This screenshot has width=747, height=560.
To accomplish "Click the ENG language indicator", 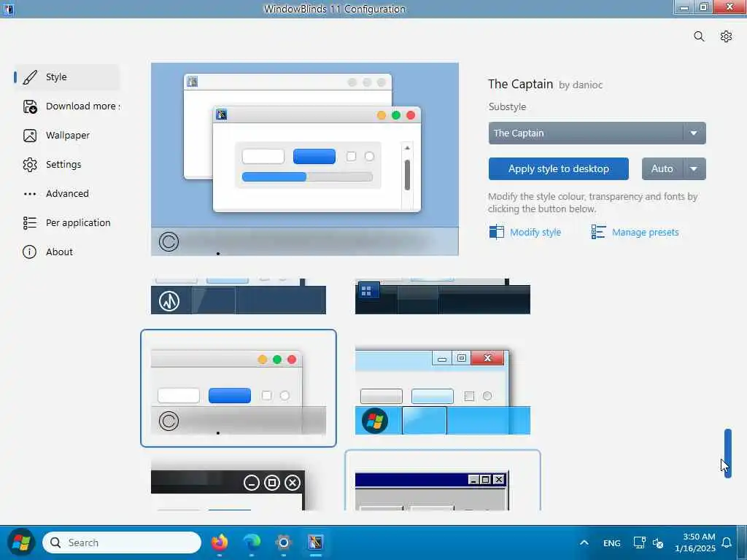I will coord(612,542).
